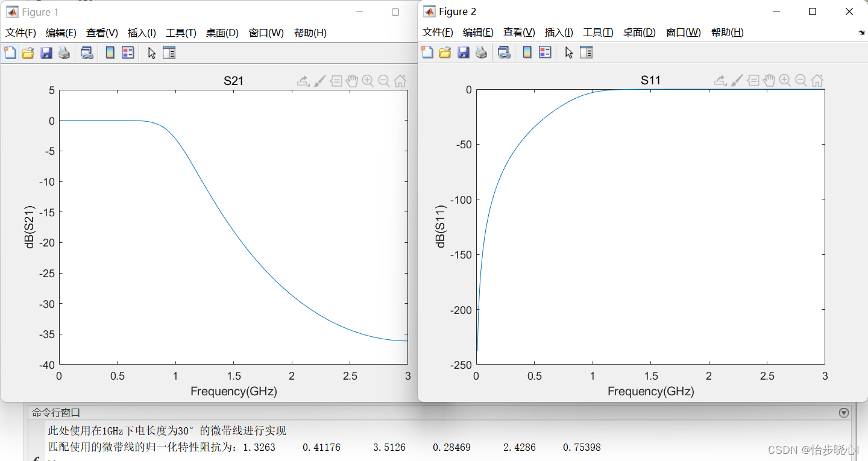This screenshot has height=461, width=868.
Task: Enable data tips tool above S21 plot
Action: 336,81
